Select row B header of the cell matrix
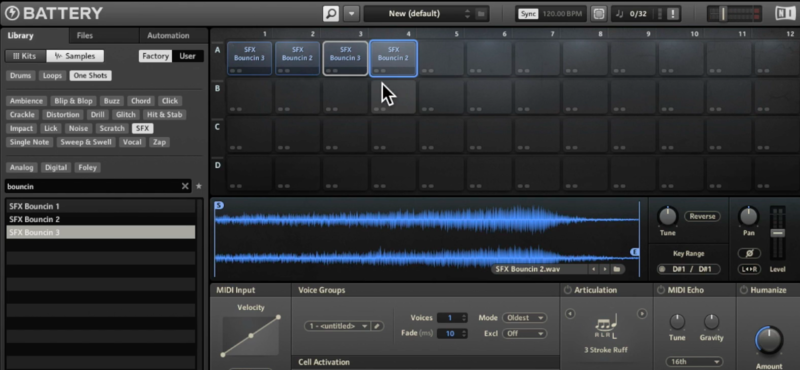Screen dimensions: 800x370 point(217,88)
